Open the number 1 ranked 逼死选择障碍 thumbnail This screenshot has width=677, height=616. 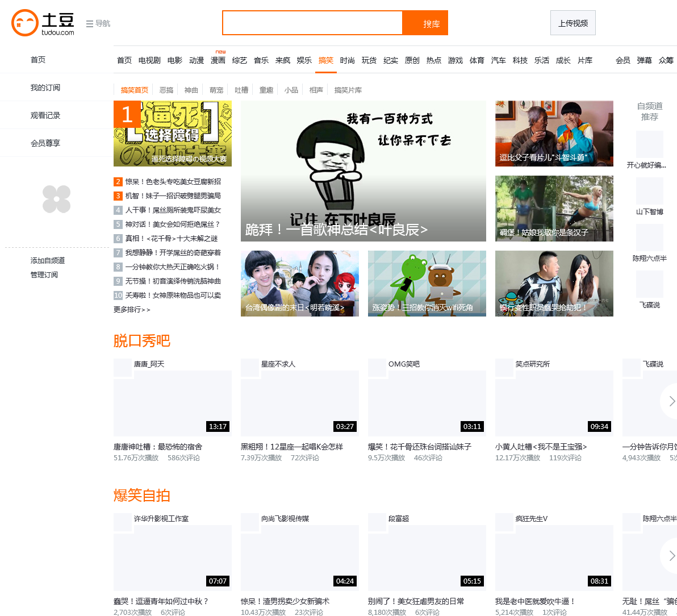coord(172,134)
